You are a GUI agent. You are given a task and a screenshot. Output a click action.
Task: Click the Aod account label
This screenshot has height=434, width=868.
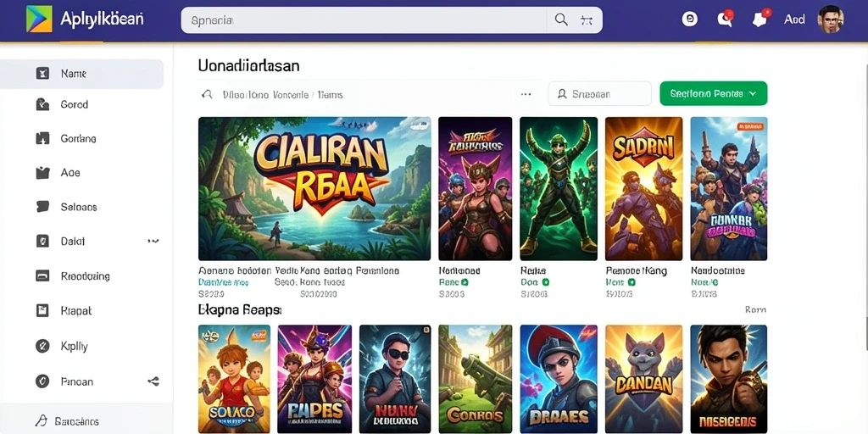[x=794, y=19]
